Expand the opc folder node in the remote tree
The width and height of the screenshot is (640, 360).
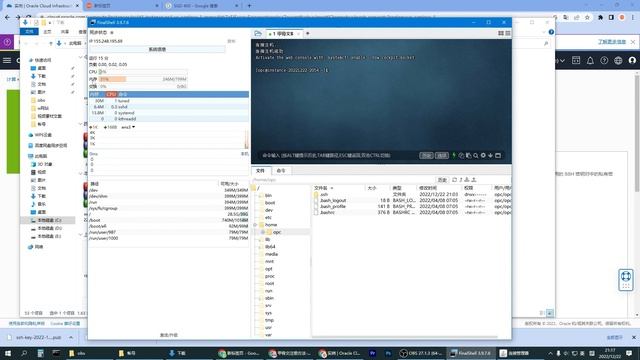(x=263, y=232)
